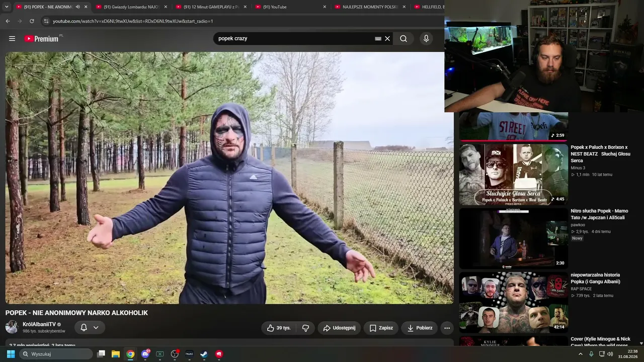Open Nitro słucha Popek - Mamo Tato title

(x=599, y=214)
